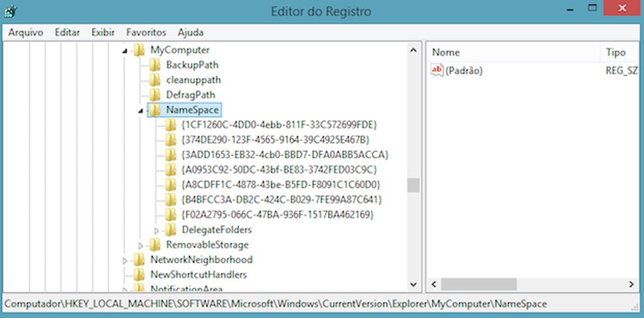
Task: Open the Favoritos menu
Action: click(146, 33)
